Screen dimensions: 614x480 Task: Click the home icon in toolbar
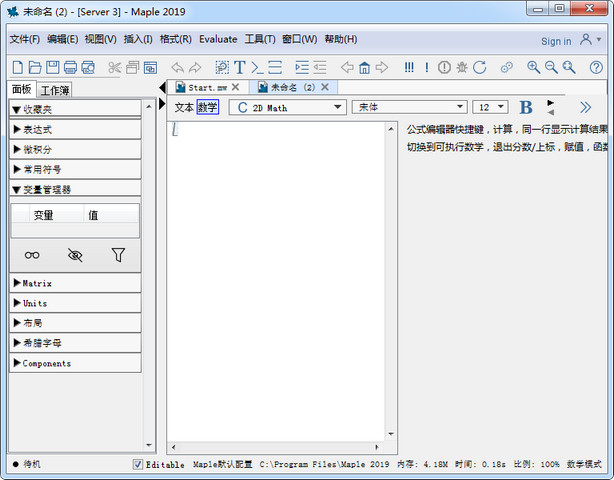pos(365,68)
